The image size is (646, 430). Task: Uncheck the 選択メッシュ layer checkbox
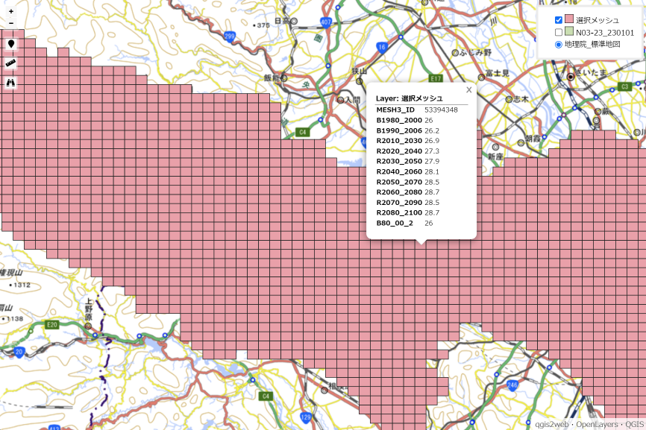559,20
